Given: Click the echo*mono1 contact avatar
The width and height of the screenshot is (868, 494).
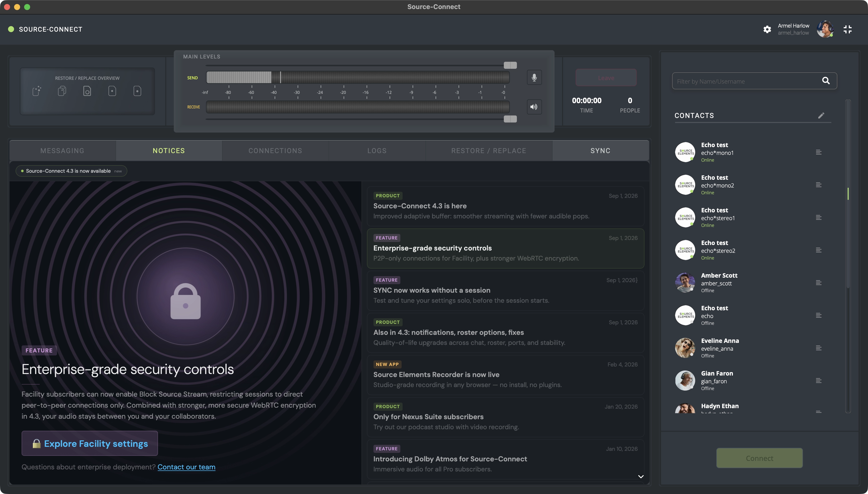Looking at the screenshot, I should (x=685, y=152).
